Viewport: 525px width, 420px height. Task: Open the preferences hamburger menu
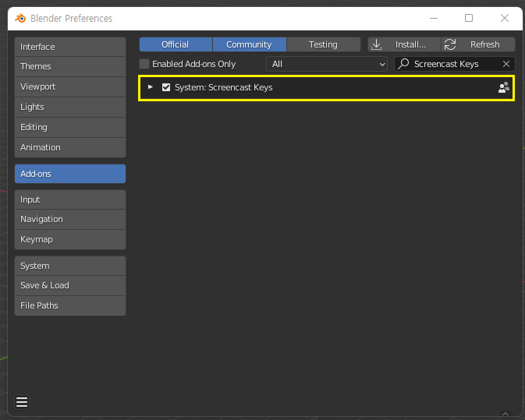click(22, 402)
